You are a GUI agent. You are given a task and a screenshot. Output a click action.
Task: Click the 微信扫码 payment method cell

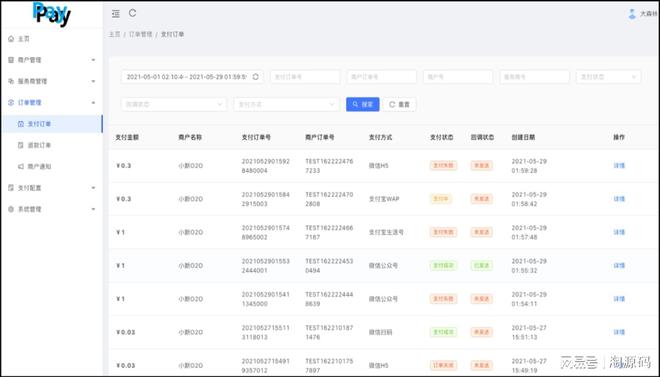click(x=381, y=332)
